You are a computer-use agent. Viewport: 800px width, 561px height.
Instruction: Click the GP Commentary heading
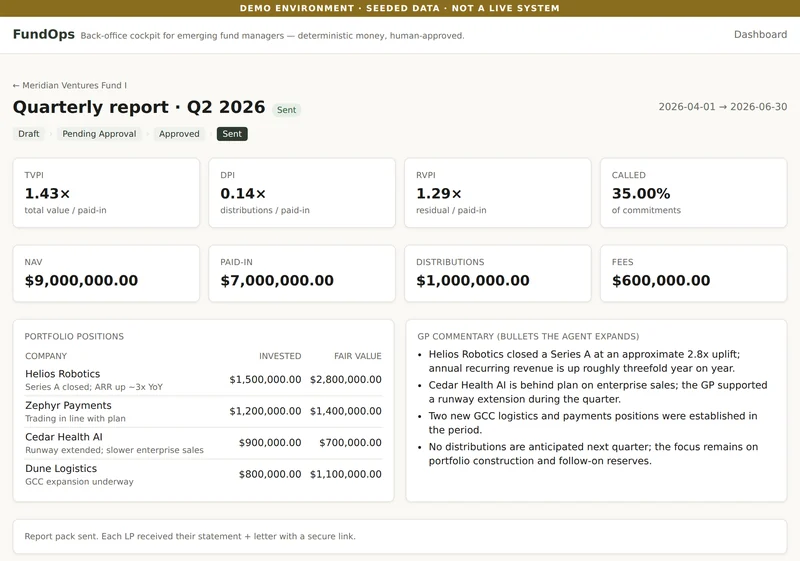click(x=528, y=337)
